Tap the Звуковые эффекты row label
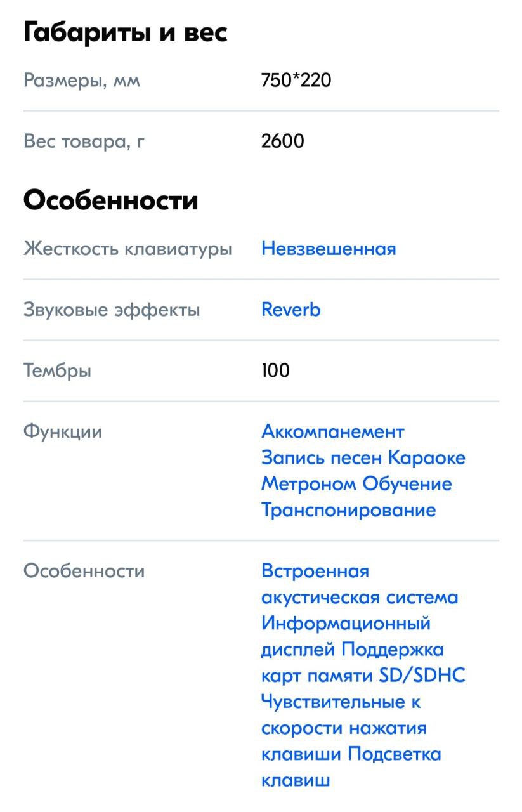The height and width of the screenshot is (812, 522). [112, 310]
